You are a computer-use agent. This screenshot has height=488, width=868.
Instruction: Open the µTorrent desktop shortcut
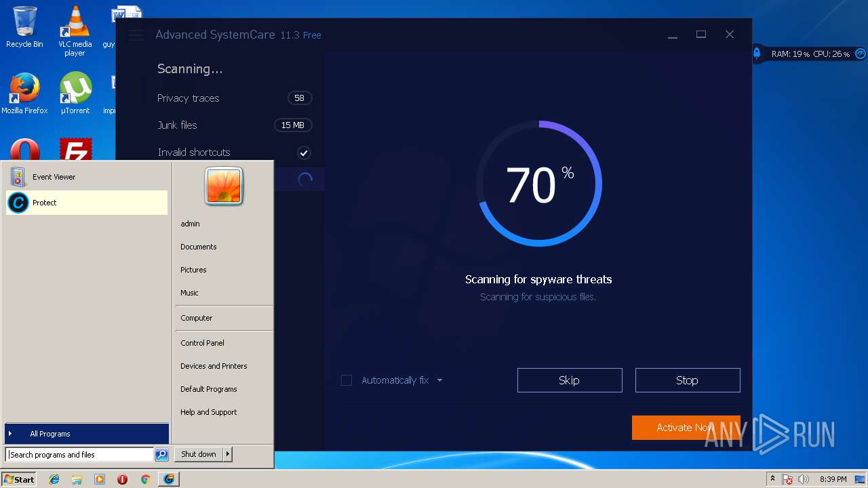pyautogui.click(x=75, y=94)
